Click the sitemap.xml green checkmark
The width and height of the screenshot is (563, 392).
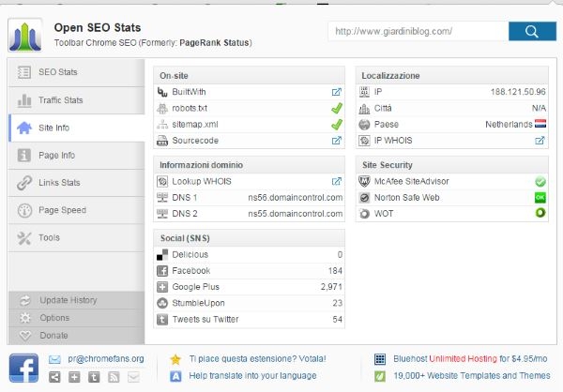tap(337, 124)
